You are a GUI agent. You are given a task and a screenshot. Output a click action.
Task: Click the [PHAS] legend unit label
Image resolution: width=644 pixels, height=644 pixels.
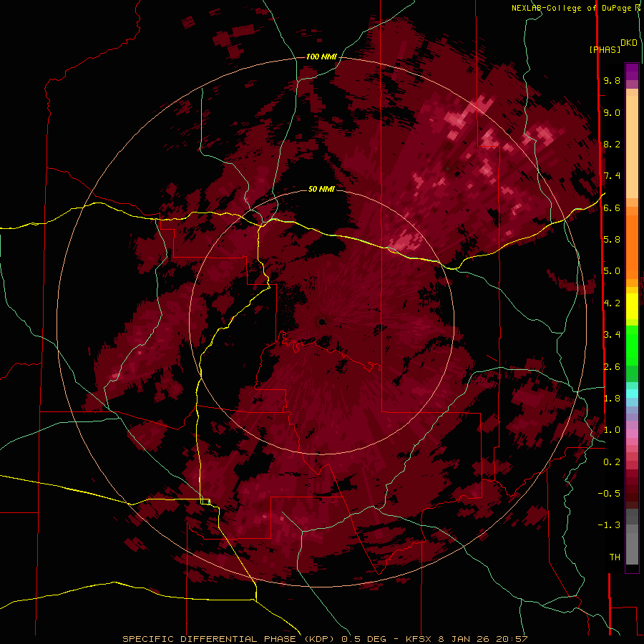(x=605, y=49)
